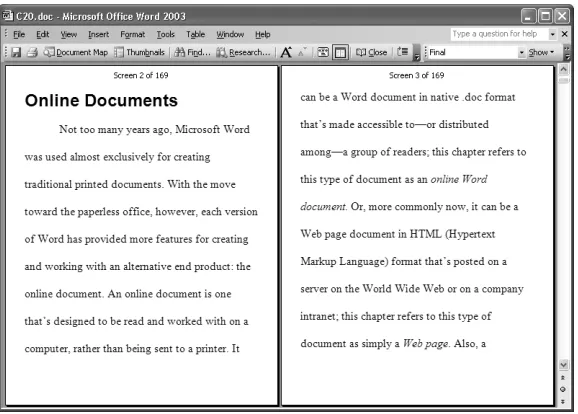Minimize the Word window
The image size is (578, 414).
point(528,16)
